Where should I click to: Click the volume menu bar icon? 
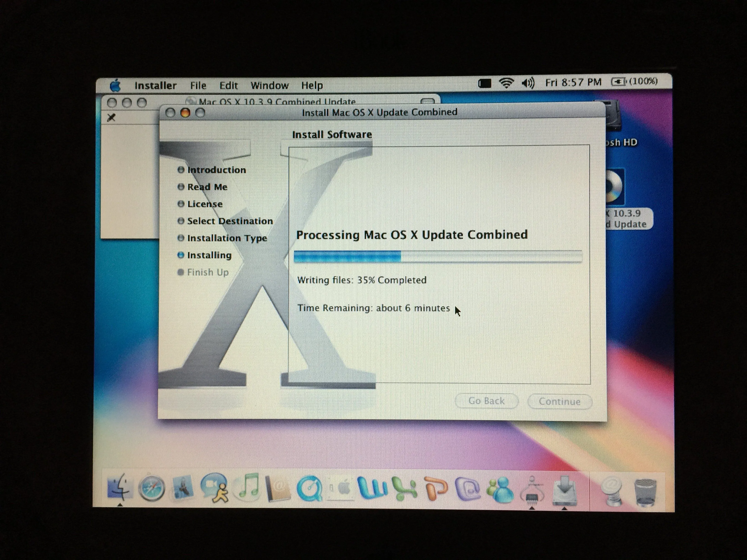coord(528,83)
